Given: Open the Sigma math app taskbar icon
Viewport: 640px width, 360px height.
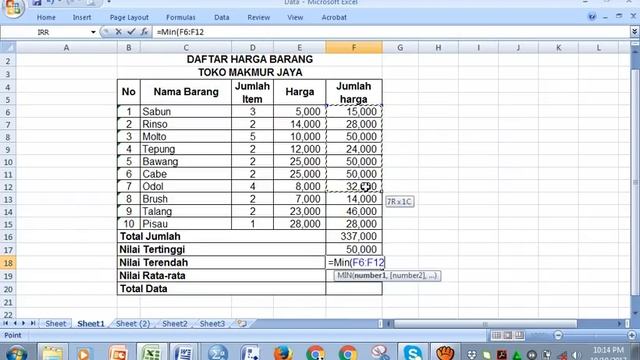Looking at the screenshot, I should (218, 353).
